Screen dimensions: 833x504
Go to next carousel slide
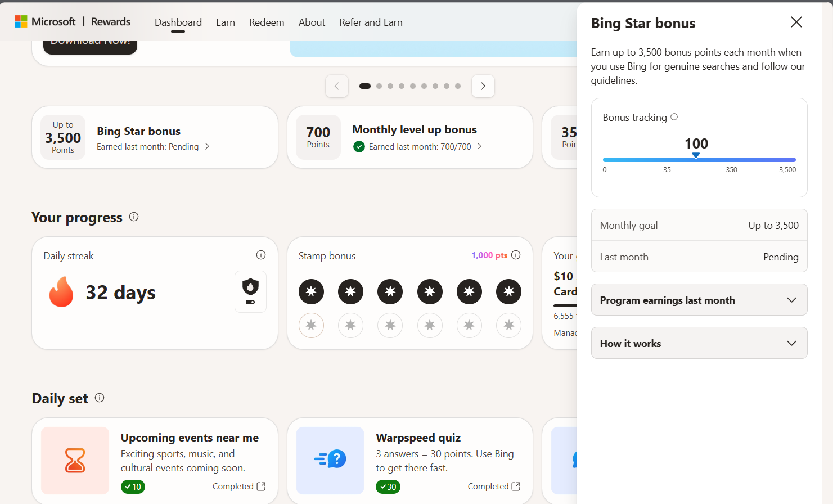[483, 86]
